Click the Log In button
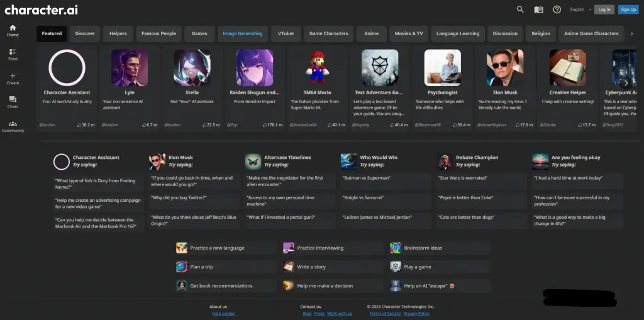 pyautogui.click(x=604, y=9)
